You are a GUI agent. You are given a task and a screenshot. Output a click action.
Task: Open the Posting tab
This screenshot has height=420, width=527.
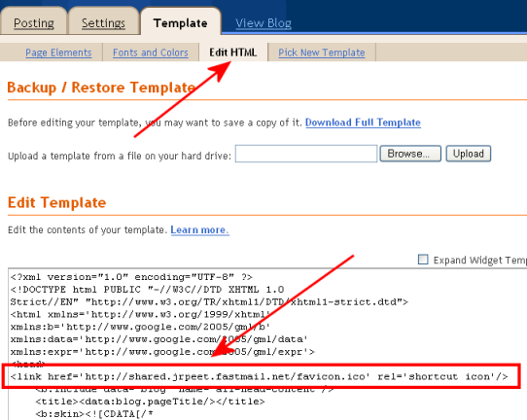[x=34, y=23]
